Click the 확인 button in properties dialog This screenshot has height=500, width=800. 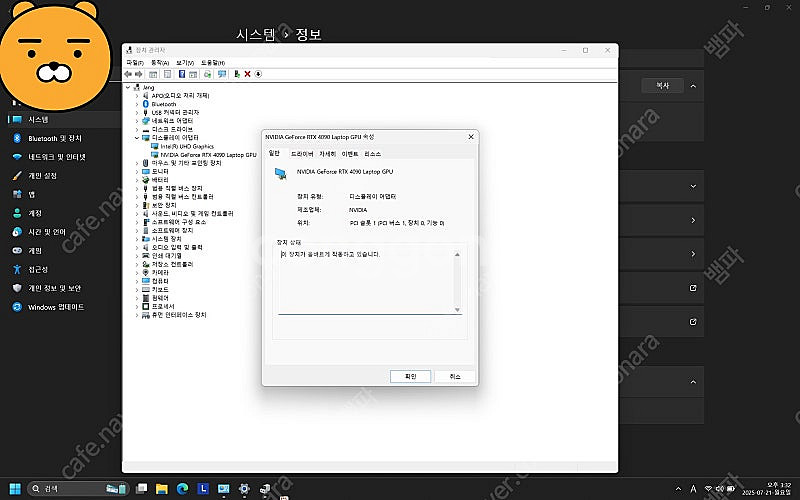pos(410,377)
